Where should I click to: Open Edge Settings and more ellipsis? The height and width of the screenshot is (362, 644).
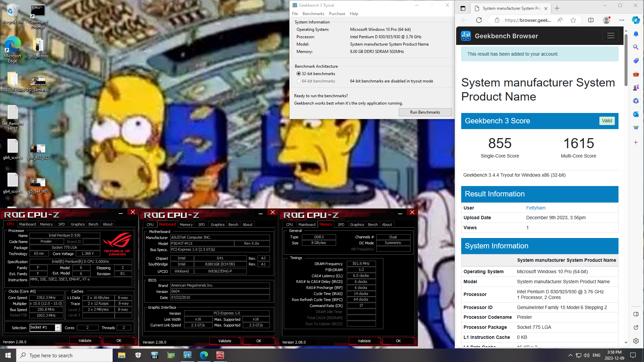(x=622, y=20)
